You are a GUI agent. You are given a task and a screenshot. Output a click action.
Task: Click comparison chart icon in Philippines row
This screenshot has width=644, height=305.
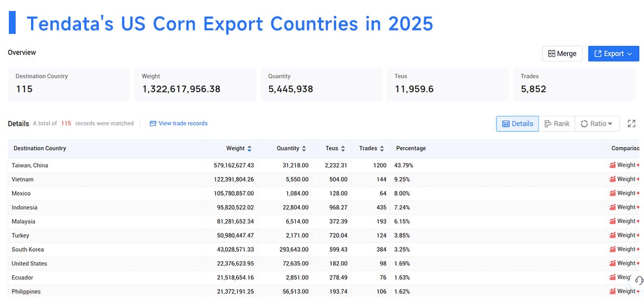[612, 292]
